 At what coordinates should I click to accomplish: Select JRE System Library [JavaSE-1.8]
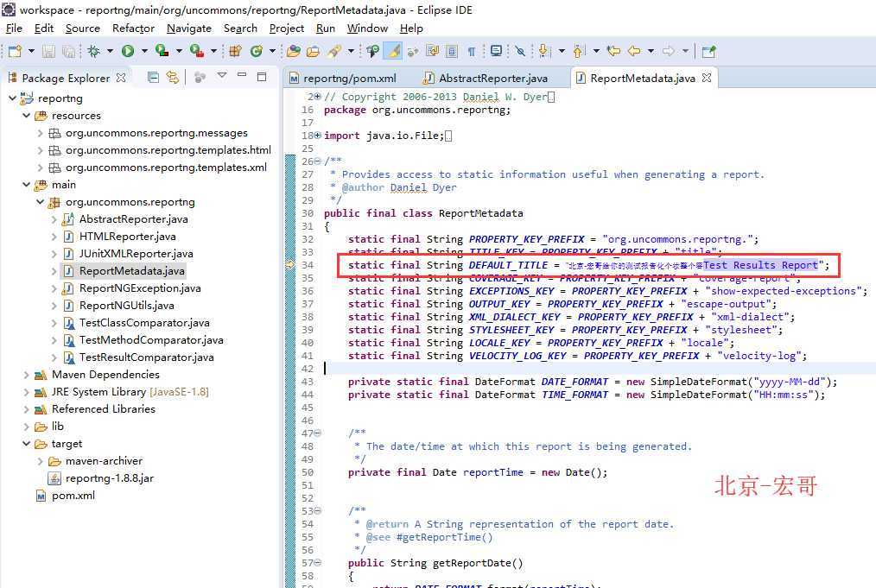tap(130, 391)
